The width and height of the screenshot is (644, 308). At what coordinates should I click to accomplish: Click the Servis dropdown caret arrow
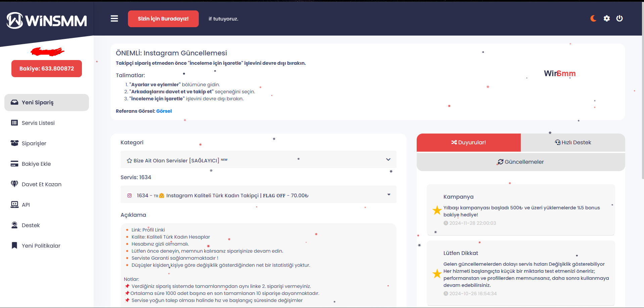(x=389, y=195)
